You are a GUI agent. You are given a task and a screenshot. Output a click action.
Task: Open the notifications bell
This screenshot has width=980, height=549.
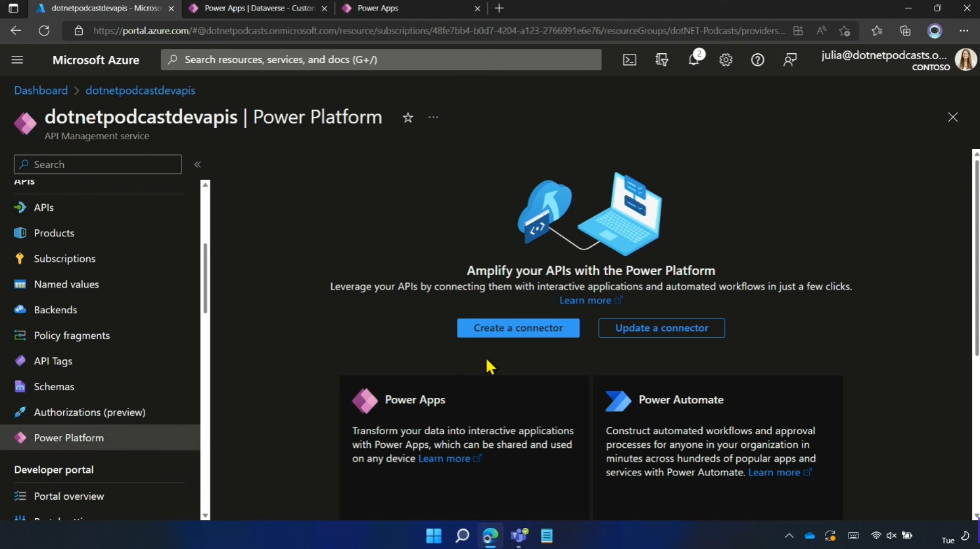point(693,60)
